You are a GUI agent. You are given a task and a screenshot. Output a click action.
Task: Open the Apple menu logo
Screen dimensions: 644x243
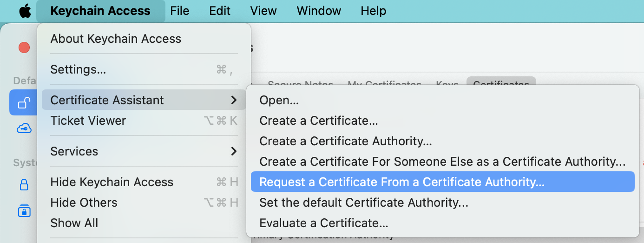point(25,11)
